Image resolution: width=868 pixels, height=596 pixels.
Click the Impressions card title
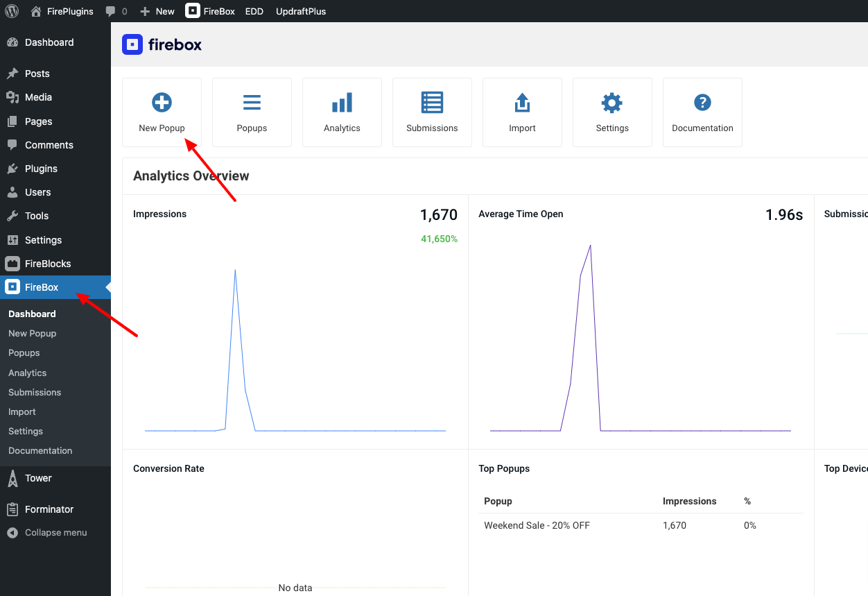(x=159, y=214)
